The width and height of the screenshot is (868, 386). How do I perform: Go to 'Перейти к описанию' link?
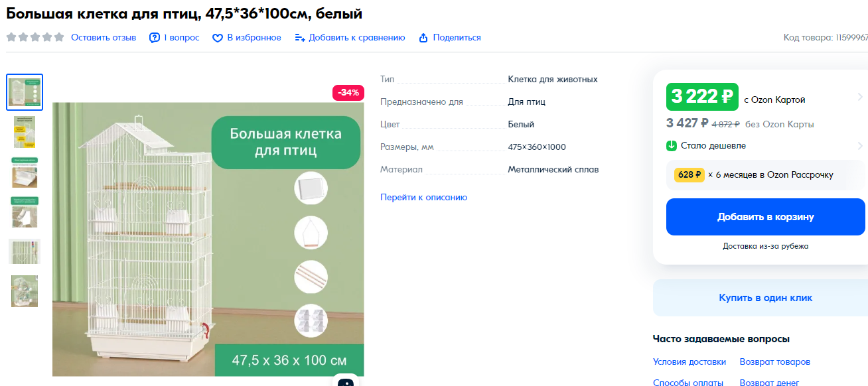pyautogui.click(x=423, y=197)
